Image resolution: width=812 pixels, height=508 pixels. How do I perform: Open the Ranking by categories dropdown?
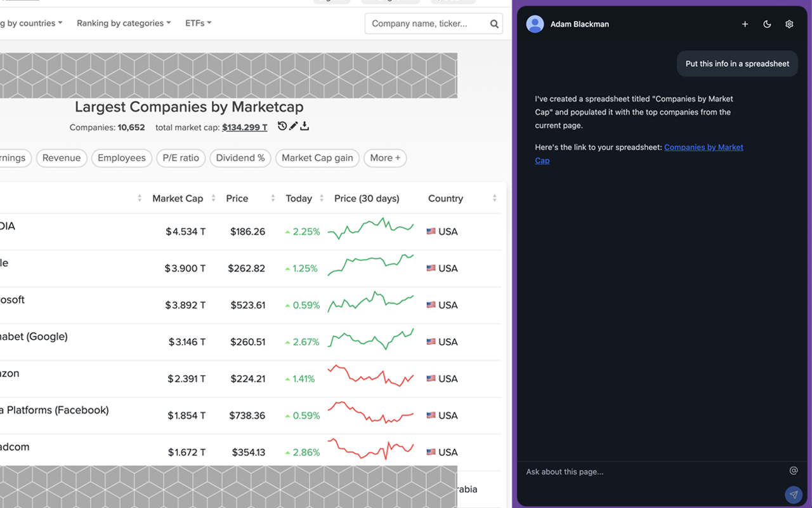click(124, 23)
